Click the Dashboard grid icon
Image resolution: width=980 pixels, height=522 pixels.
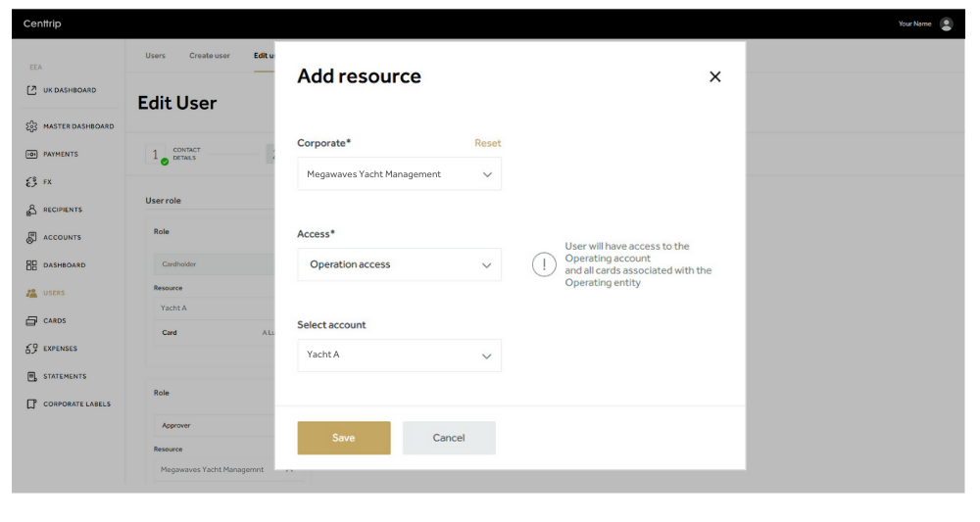click(x=31, y=265)
